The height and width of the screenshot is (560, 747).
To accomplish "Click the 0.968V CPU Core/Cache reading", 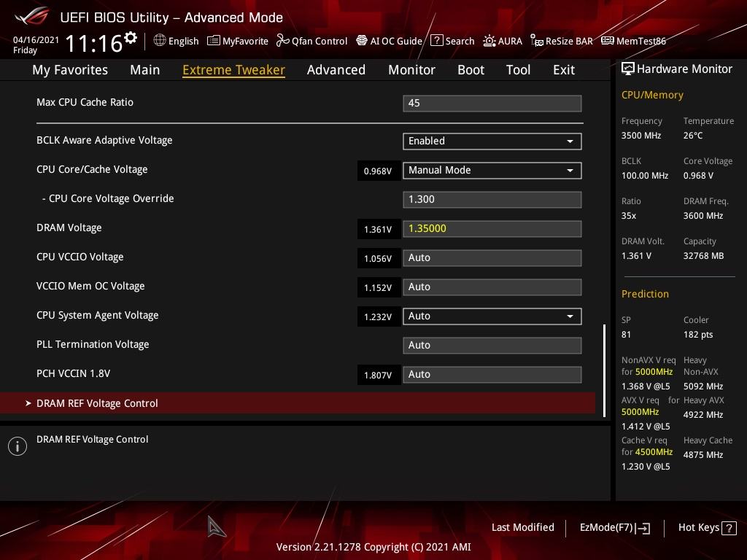I will coord(378,171).
